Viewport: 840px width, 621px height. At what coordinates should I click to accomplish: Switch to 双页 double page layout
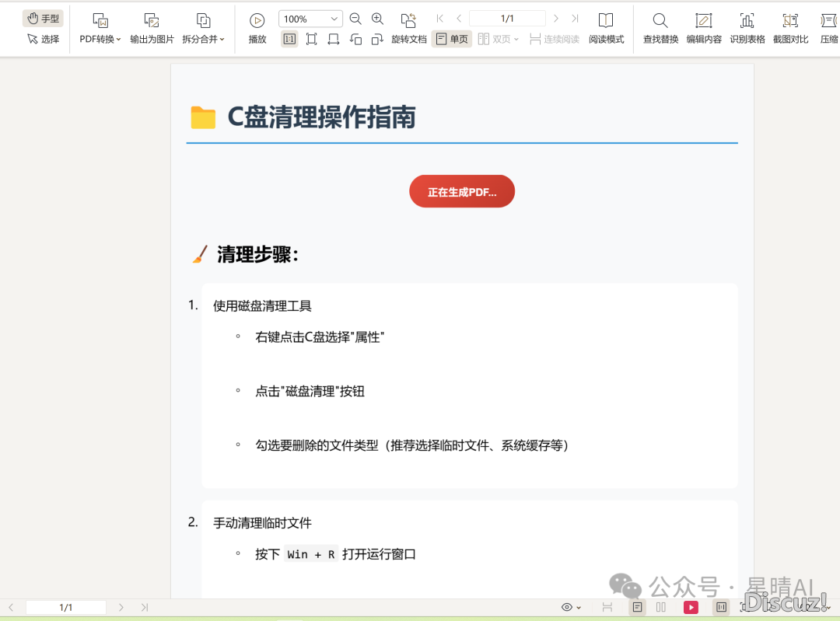(494, 39)
